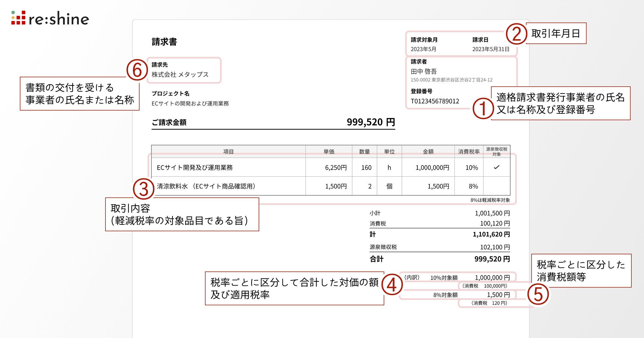
Task: Select the 請求先 株式会社 メタップス box
Action: (184, 70)
